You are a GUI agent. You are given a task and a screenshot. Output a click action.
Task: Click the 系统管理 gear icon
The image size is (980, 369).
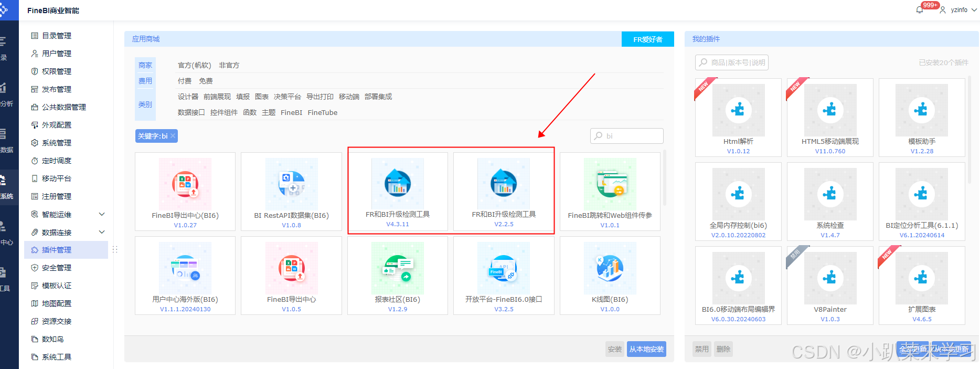tap(35, 143)
